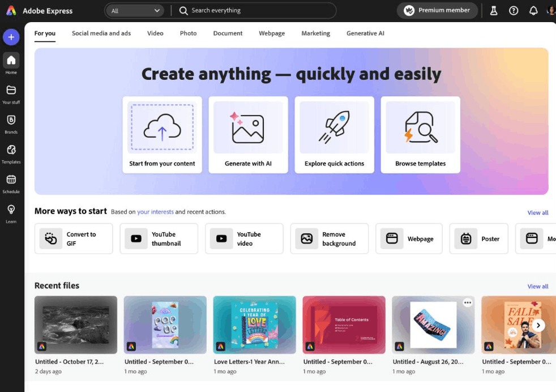Open the help question mark icon

point(514,11)
